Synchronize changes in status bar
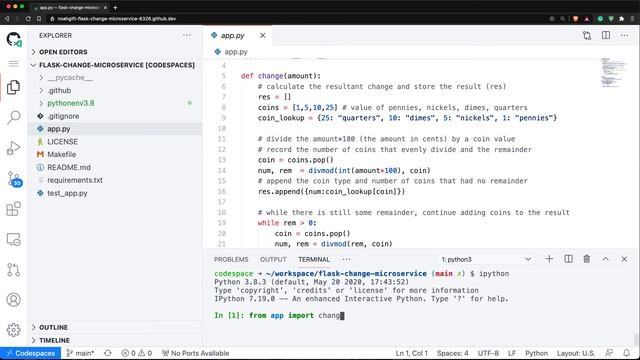This screenshot has width=640, height=360. (108, 353)
